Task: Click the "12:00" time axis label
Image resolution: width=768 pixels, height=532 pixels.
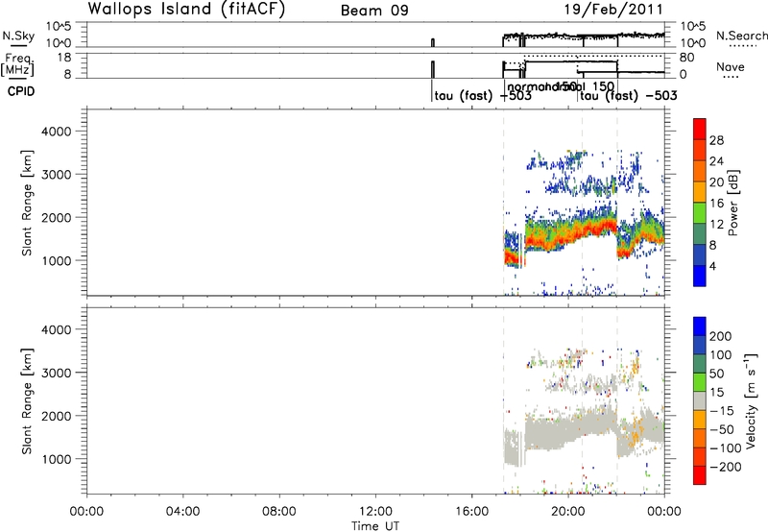Action: coord(375,512)
